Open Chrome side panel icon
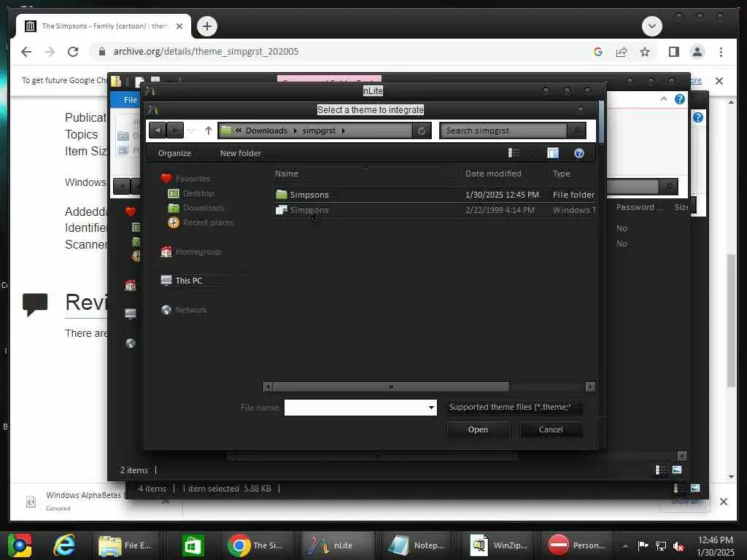This screenshot has height=560, width=747. pyautogui.click(x=673, y=52)
